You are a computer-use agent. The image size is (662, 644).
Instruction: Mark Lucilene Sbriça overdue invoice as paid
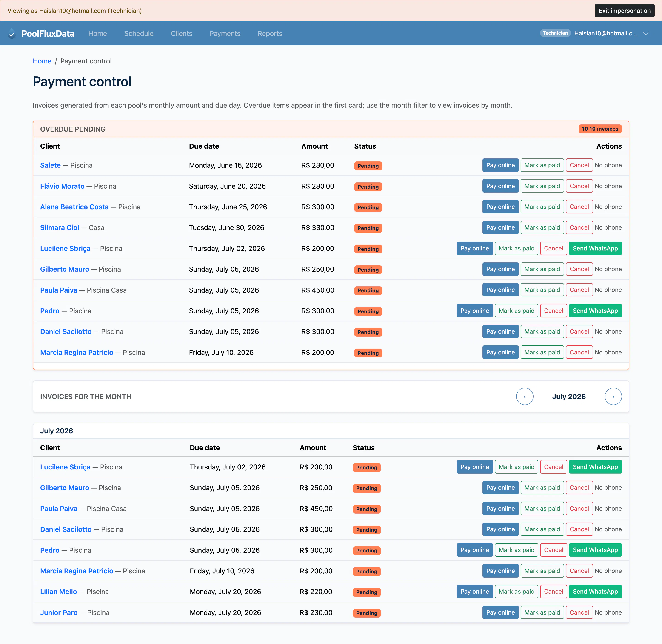pyautogui.click(x=516, y=248)
